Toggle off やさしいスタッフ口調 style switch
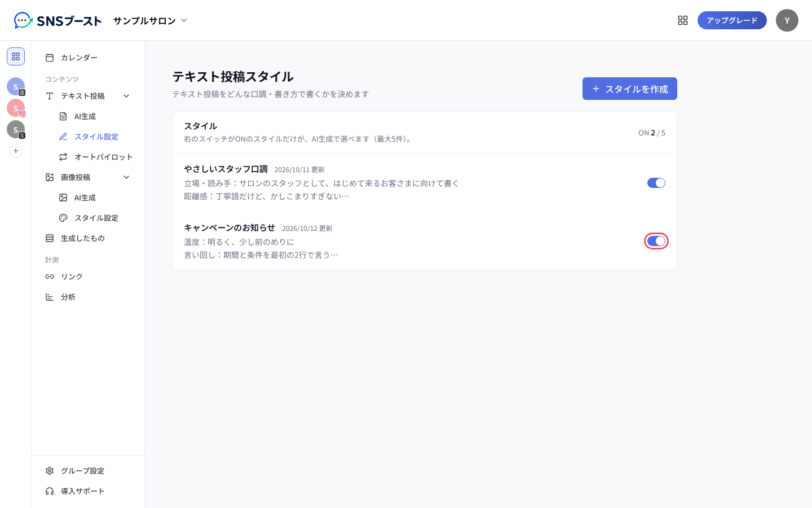 (x=656, y=183)
